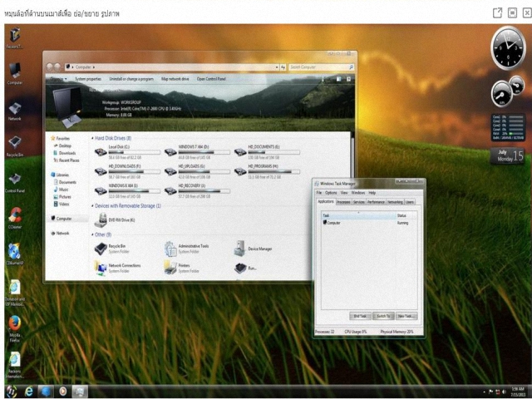The image size is (532, 399).
Task: Click the Action Center flag tray icon
Action: pos(491,392)
